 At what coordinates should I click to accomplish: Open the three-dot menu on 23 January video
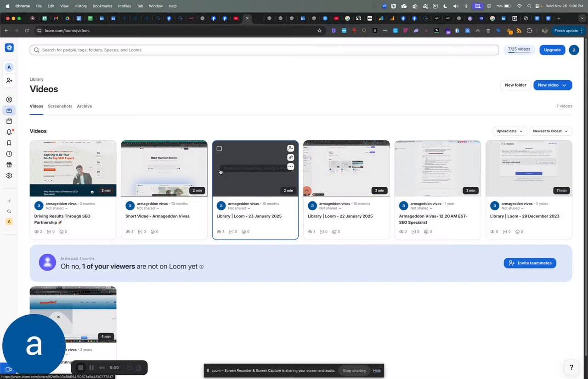click(291, 167)
